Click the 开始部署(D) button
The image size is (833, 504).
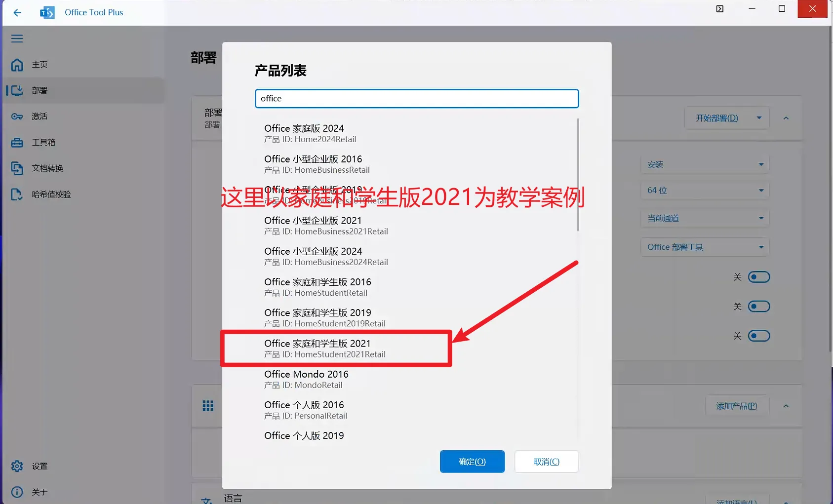tap(717, 118)
